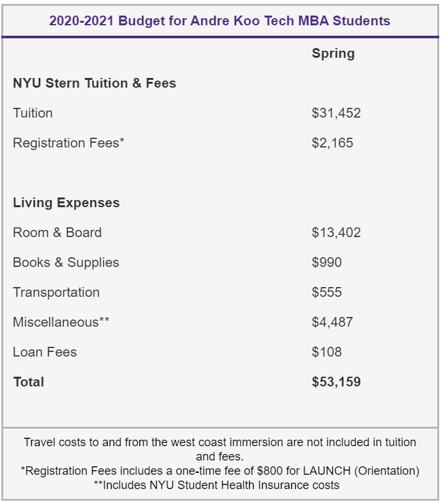Select the Loan Fees label
This screenshot has height=504, width=447.
point(45,352)
